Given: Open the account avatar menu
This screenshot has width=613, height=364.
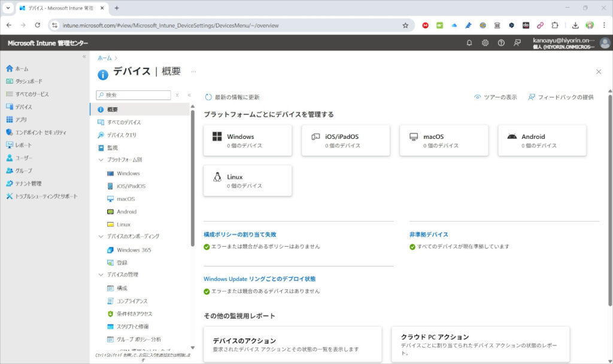Looking at the screenshot, I should 605,43.
